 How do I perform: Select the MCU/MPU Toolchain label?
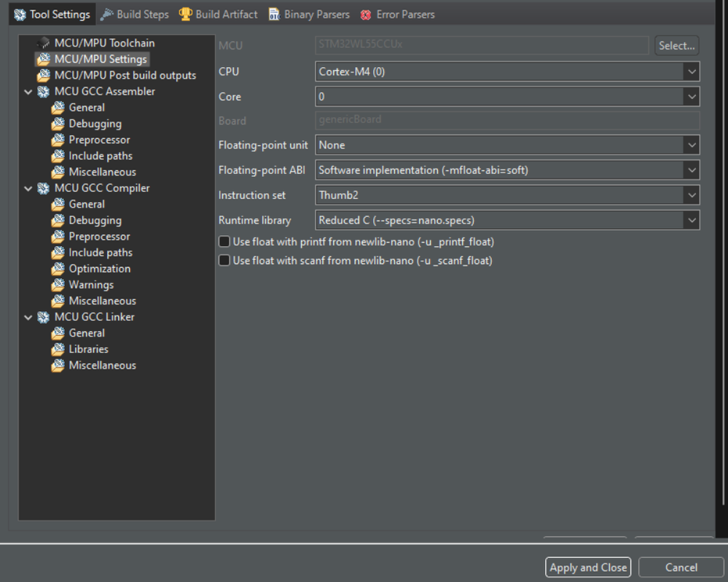pos(104,43)
